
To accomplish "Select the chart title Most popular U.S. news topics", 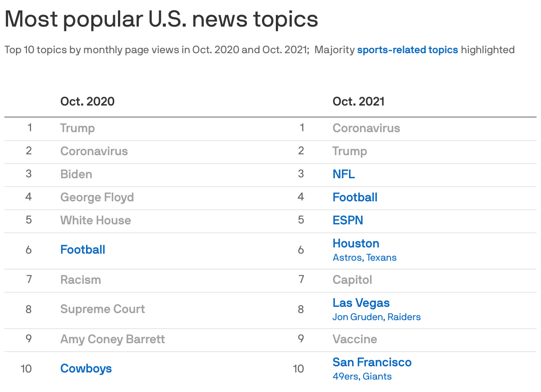I will point(161,19).
